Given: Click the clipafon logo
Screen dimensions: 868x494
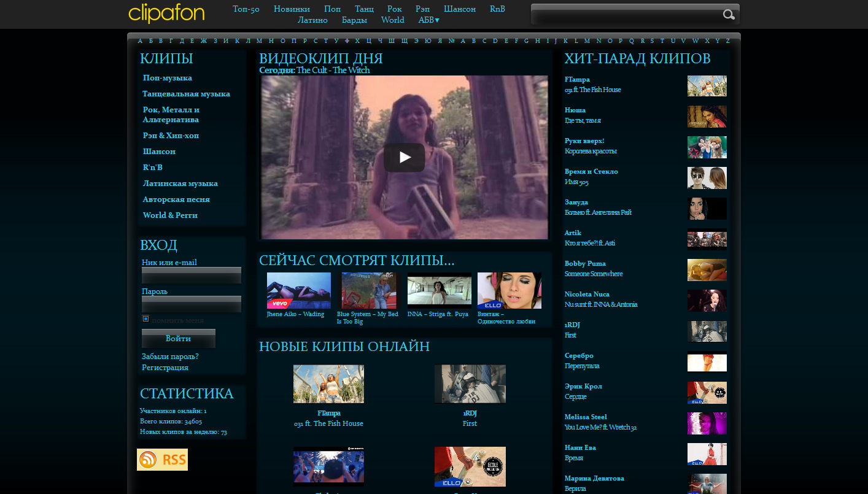Looking at the screenshot, I should click(166, 13).
